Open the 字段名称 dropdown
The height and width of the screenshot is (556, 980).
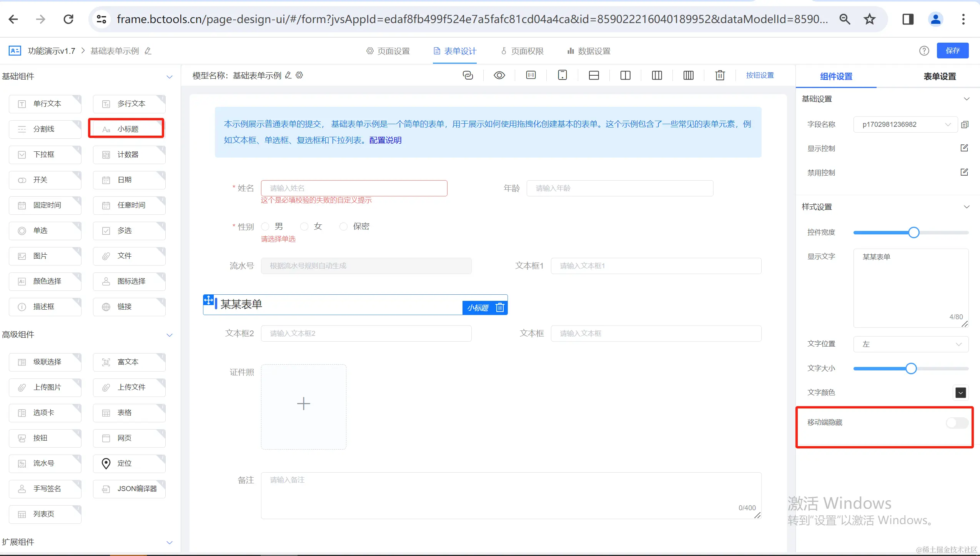point(905,124)
